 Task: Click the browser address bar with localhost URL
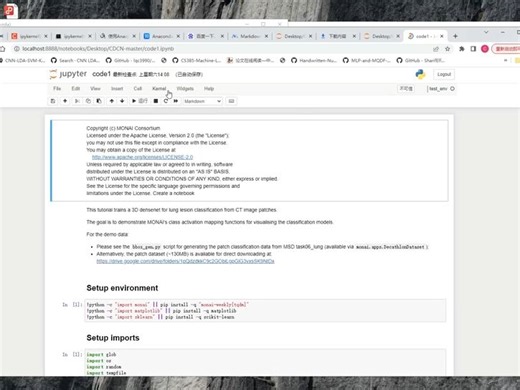[220, 49]
